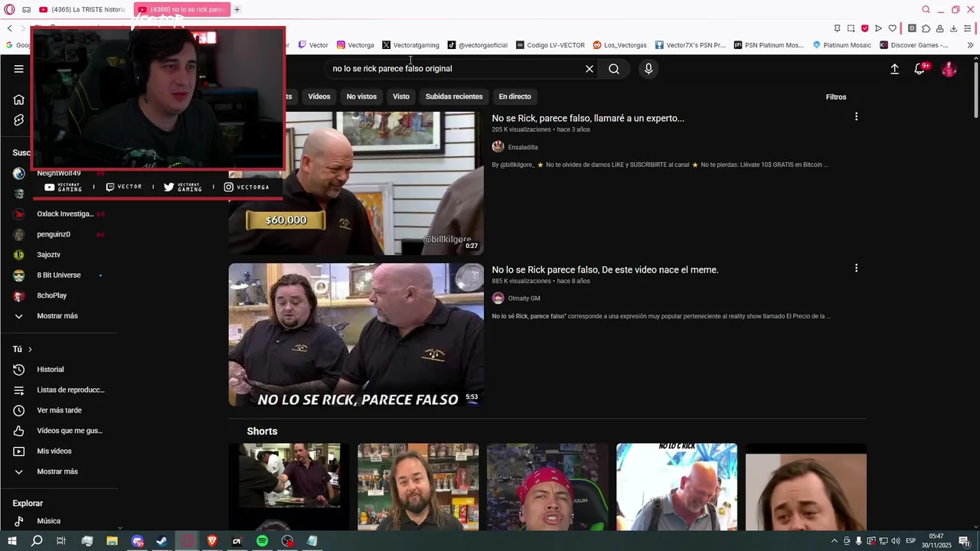Go back with browser back arrow
Viewport: 980px width, 551px height.
click(x=9, y=28)
